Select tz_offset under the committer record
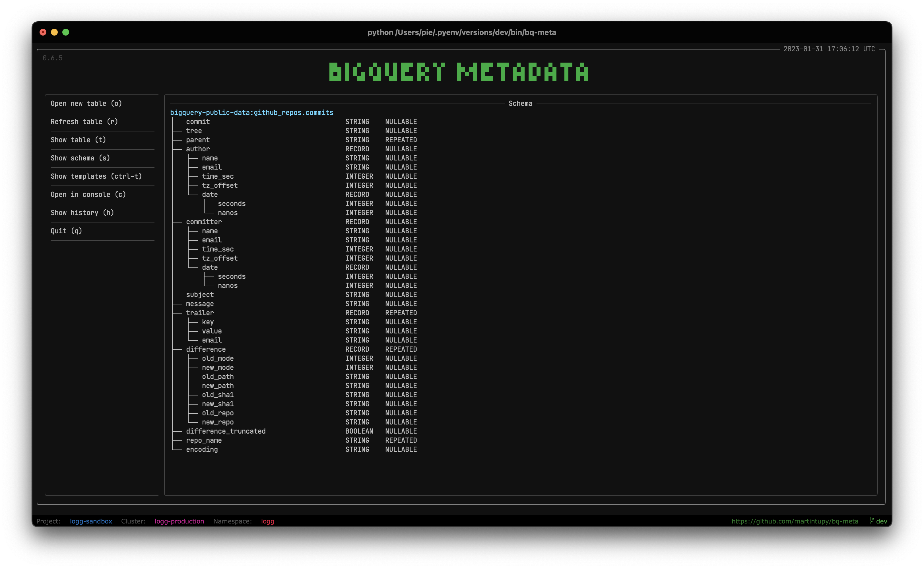The width and height of the screenshot is (924, 569). tap(302, 258)
